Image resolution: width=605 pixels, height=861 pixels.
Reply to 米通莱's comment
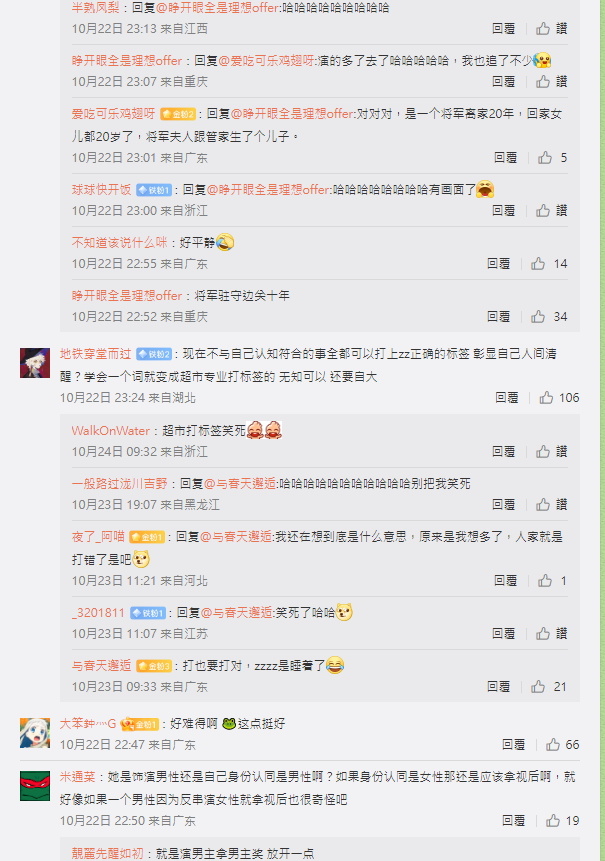(513, 820)
